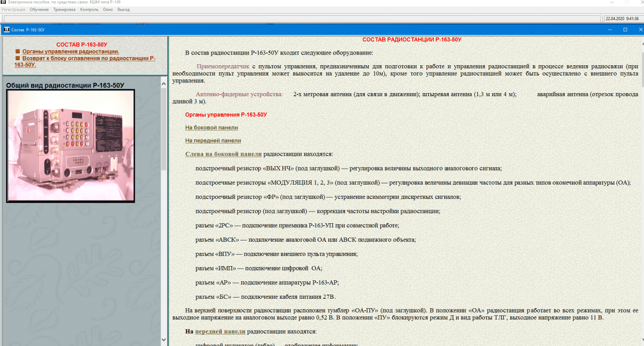644x346 pixels.
Task: Jump to На передней панели link
Action: click(x=213, y=140)
